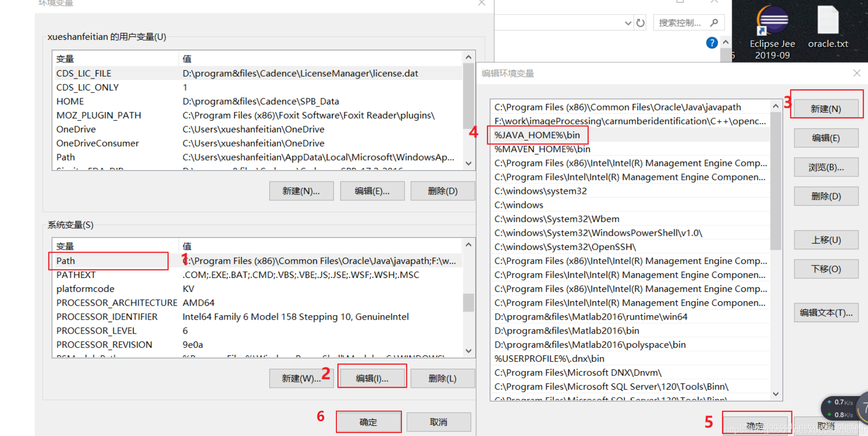The width and height of the screenshot is (868, 436).
Task: Click the search magnifier icon in control panel
Action: 714,22
